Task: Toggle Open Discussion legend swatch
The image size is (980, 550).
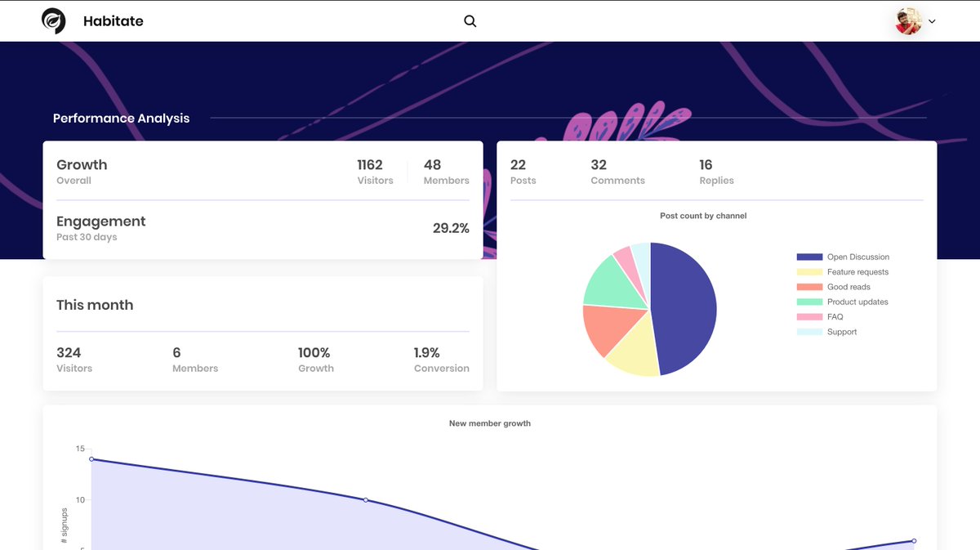Action: (x=809, y=257)
